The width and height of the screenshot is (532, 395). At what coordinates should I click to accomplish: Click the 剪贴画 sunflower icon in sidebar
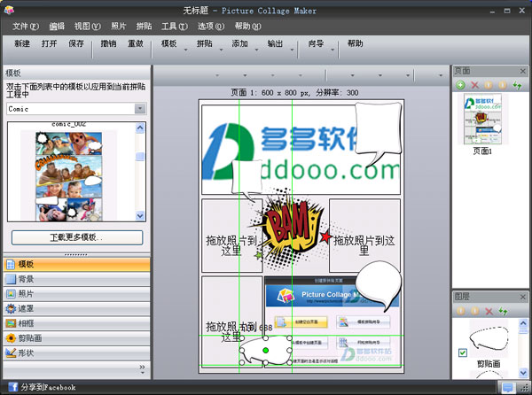click(11, 338)
